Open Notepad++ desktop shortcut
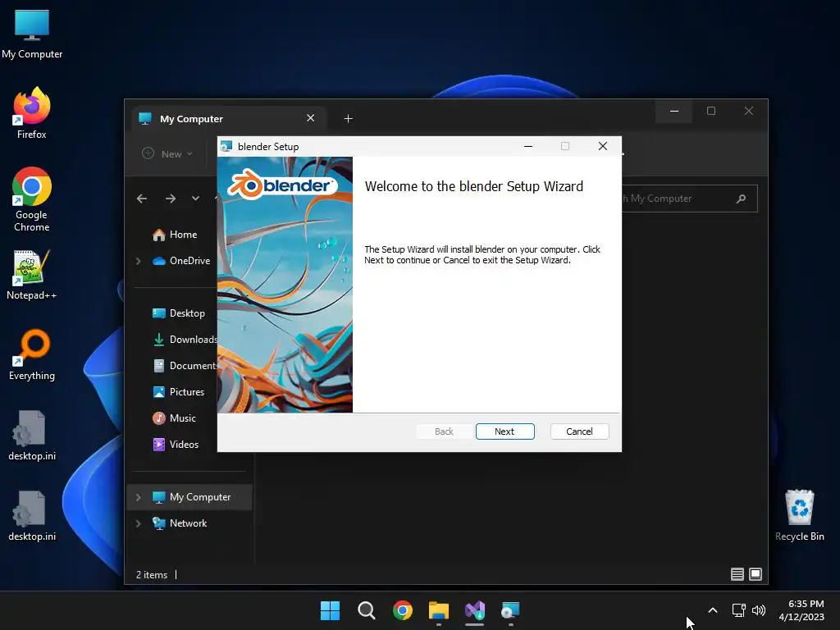 tap(32, 274)
